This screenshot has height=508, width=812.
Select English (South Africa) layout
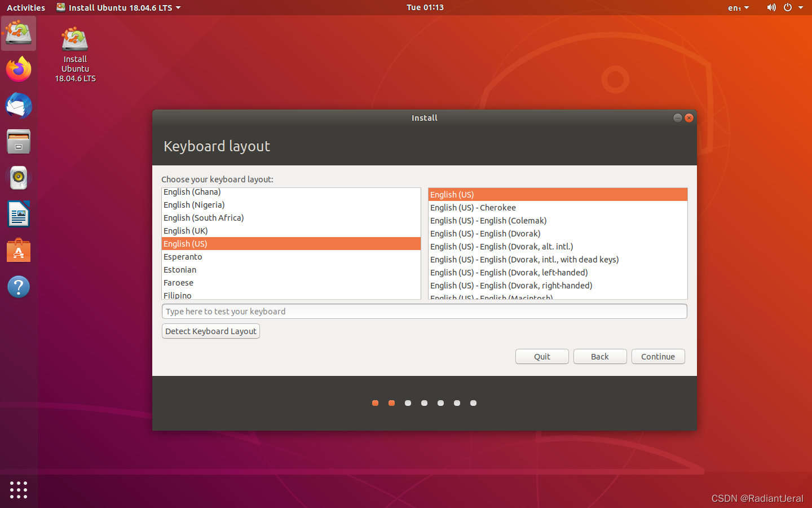[291, 218]
